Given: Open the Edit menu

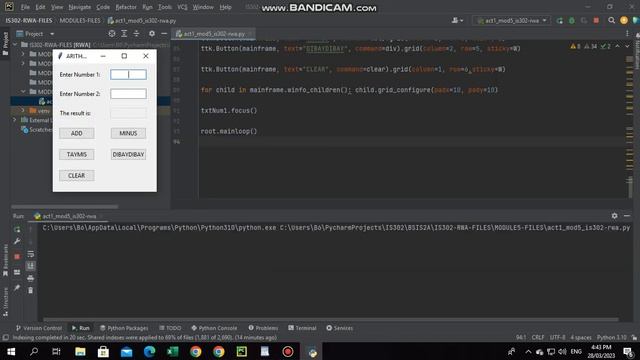Looking at the screenshot, I should 40,7.
